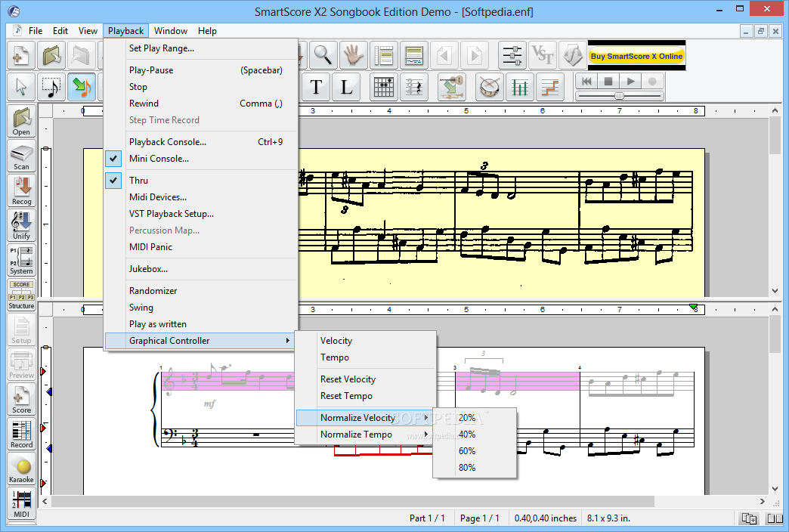Select the hand pan tool
789x532 pixels.
[353, 55]
